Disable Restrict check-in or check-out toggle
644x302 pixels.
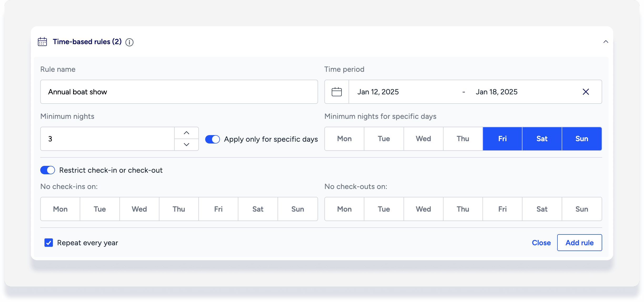48,170
